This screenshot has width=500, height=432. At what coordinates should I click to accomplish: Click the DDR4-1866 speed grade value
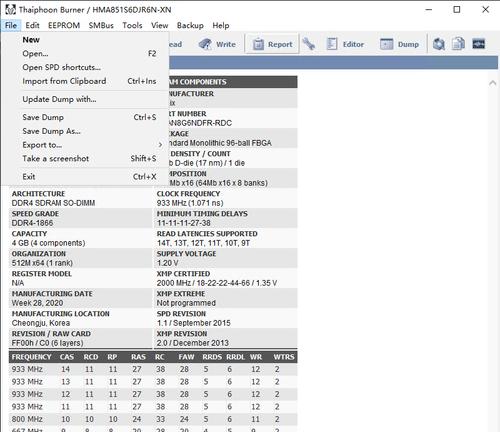coord(32,223)
